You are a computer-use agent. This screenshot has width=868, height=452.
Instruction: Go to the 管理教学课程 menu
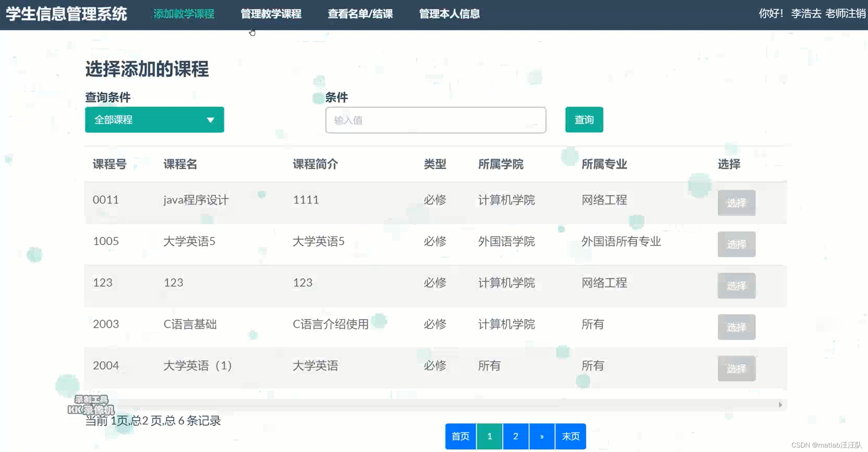point(271,14)
